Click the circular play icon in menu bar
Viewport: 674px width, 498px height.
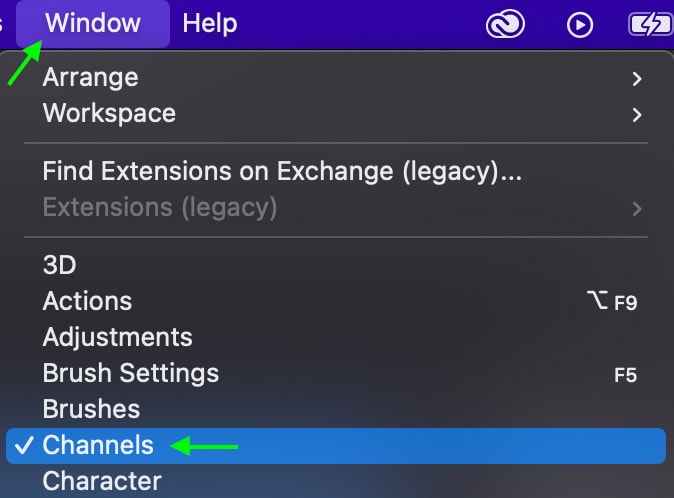point(579,25)
